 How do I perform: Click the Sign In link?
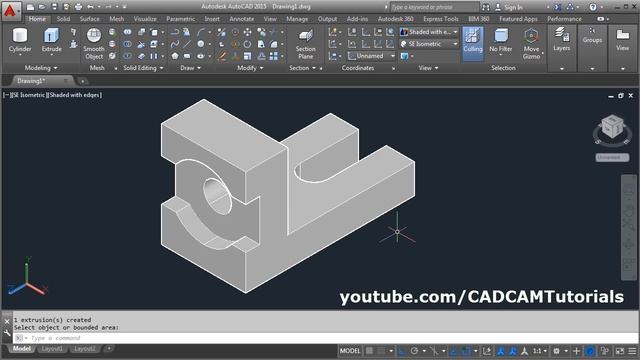[513, 7]
